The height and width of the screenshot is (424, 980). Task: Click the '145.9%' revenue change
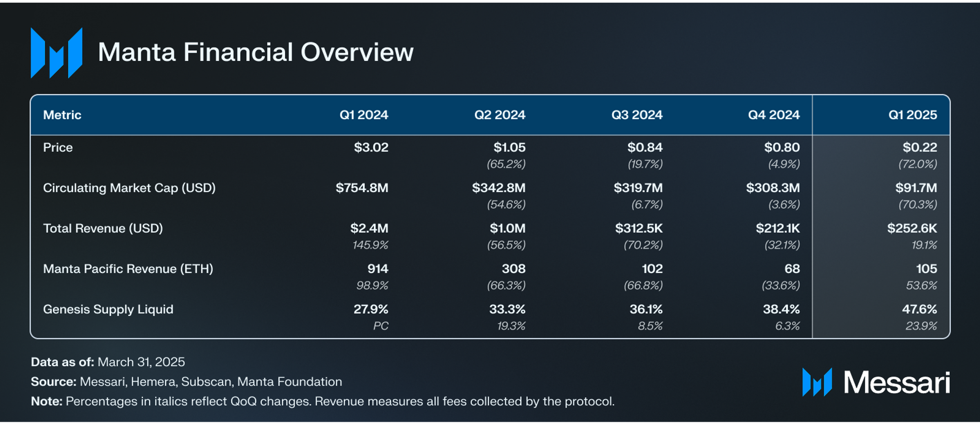(x=370, y=245)
